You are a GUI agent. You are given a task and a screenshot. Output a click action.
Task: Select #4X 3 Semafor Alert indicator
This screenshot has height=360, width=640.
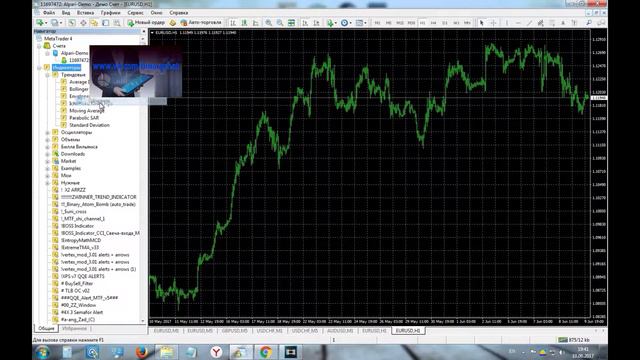82,313
